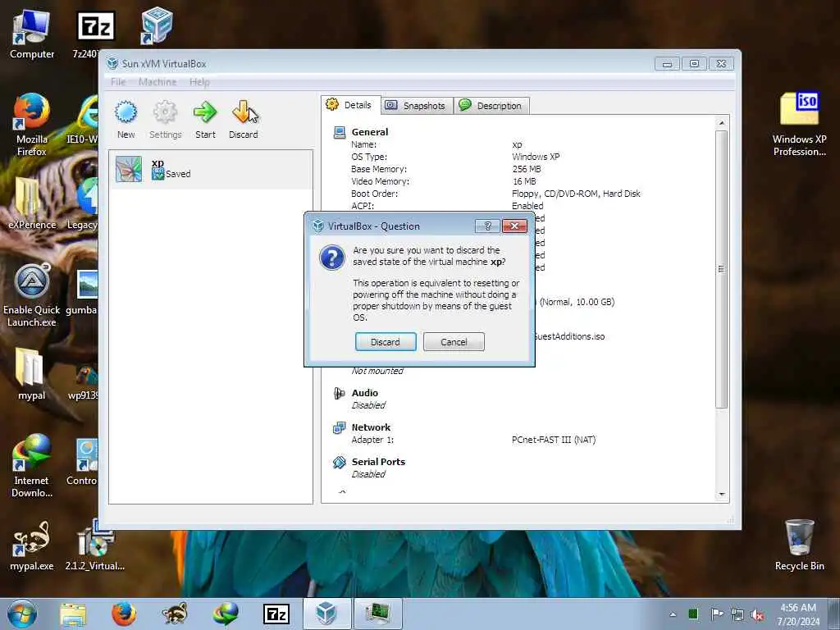Click the taskbar clock showing 4:56 AM
840x630 pixels.
tap(798, 614)
